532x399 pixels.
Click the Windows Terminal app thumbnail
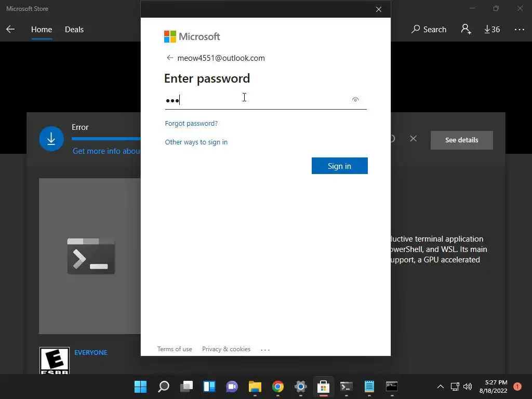(90, 256)
